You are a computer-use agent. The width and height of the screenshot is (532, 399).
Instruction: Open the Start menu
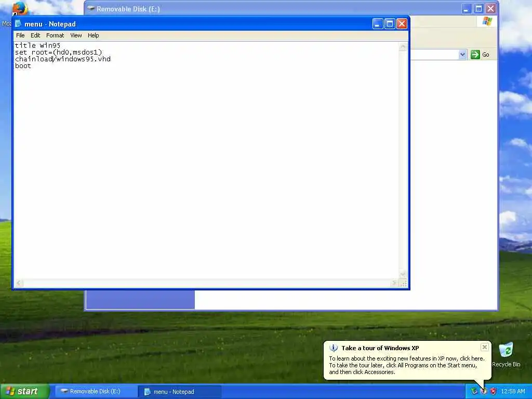(x=24, y=391)
